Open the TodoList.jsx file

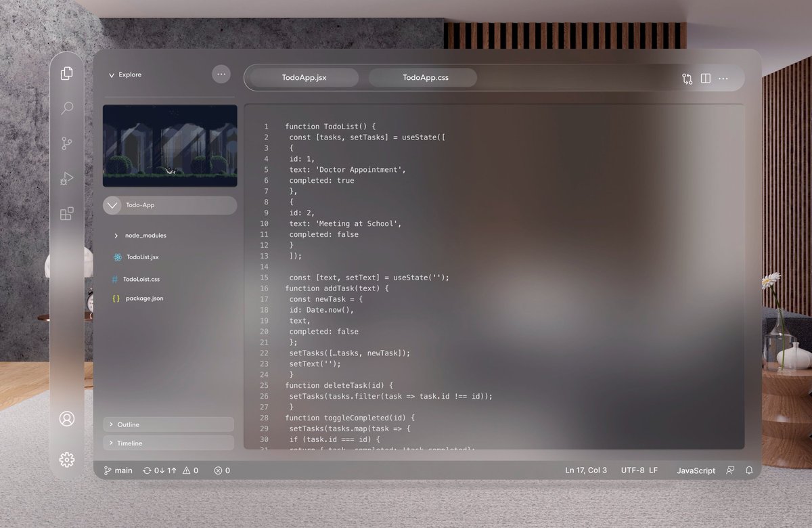(x=142, y=257)
